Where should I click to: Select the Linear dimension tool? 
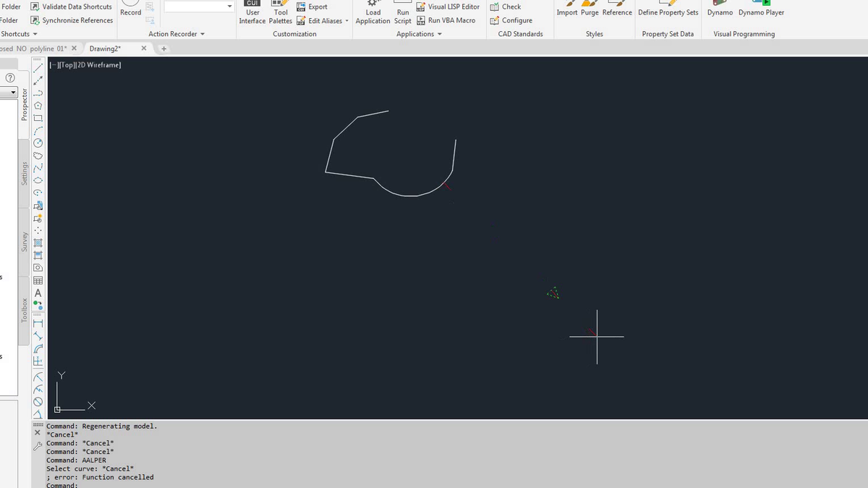(x=38, y=323)
